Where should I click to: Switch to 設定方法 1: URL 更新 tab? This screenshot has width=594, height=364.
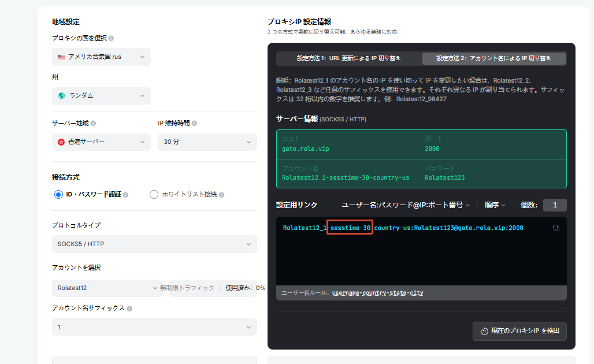coord(348,58)
